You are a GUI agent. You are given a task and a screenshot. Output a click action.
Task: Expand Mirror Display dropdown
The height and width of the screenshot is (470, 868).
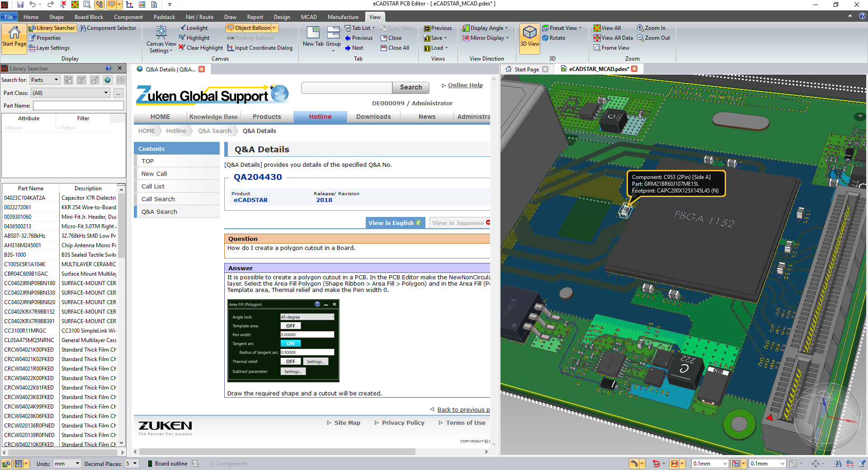tap(486, 38)
